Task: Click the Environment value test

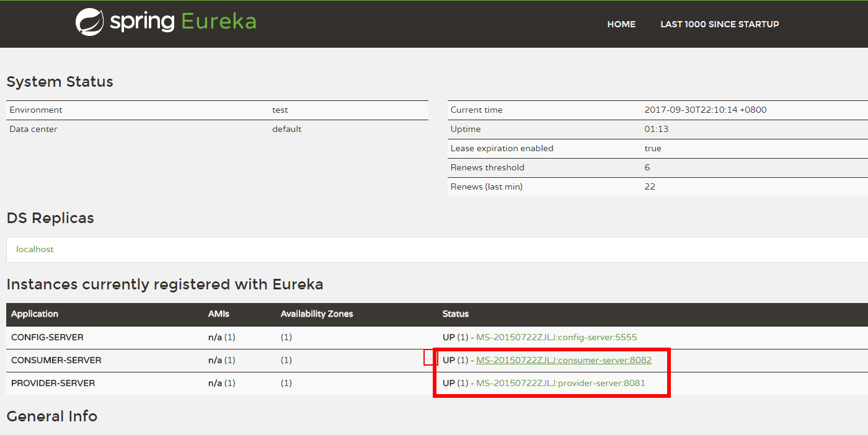Action: tap(280, 110)
